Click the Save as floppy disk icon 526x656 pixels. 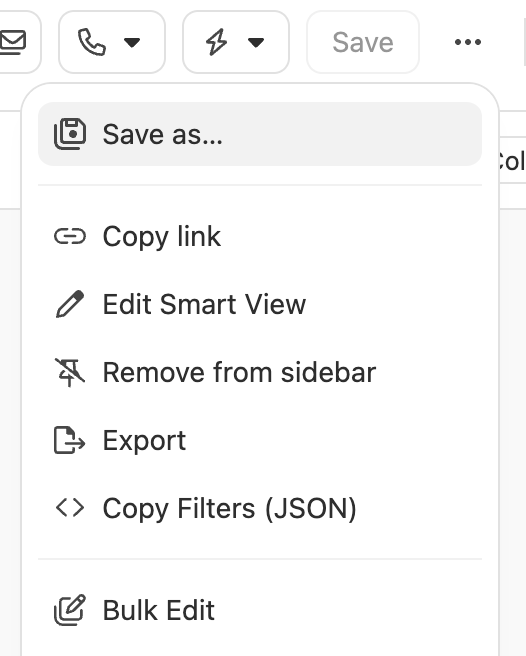pos(70,134)
